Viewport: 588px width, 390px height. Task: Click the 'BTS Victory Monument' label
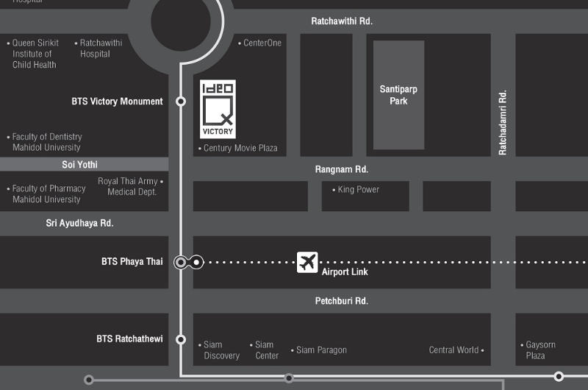pos(117,102)
